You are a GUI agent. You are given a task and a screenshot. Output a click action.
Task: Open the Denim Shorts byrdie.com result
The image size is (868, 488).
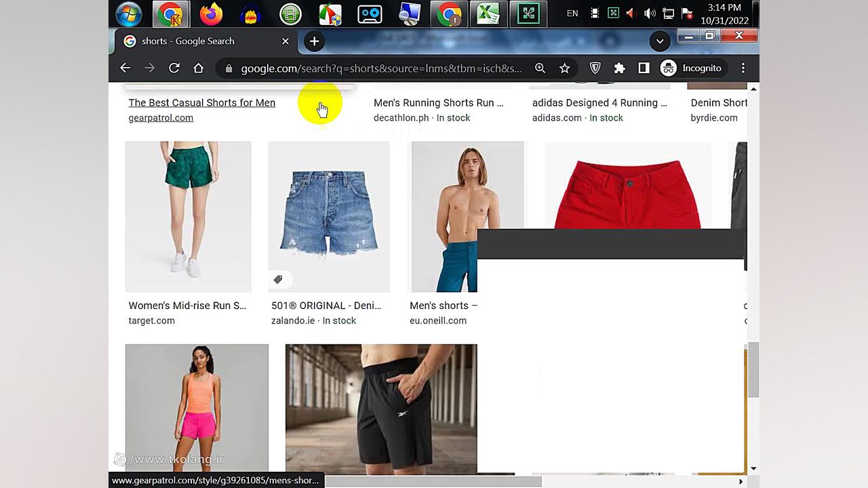click(719, 102)
